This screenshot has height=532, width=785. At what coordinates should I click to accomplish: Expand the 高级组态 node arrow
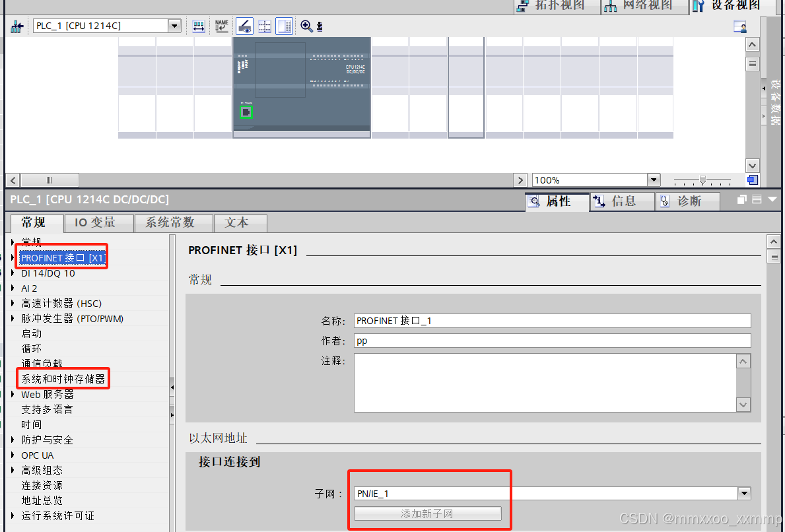coord(13,471)
